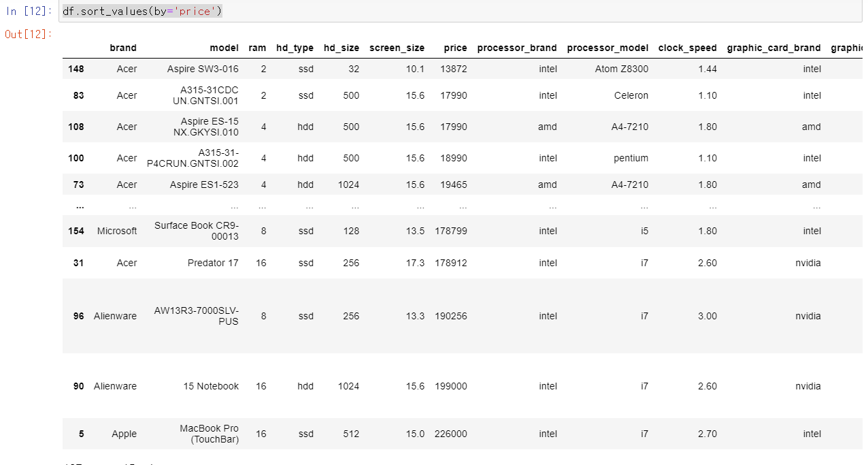
Task: Click the screen size value 15.0
Action: (x=415, y=434)
